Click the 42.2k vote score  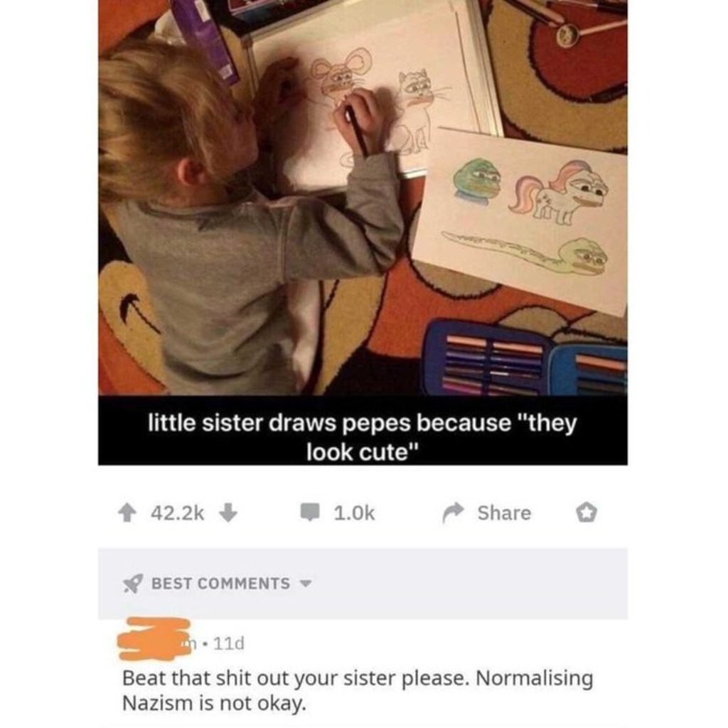(x=177, y=513)
